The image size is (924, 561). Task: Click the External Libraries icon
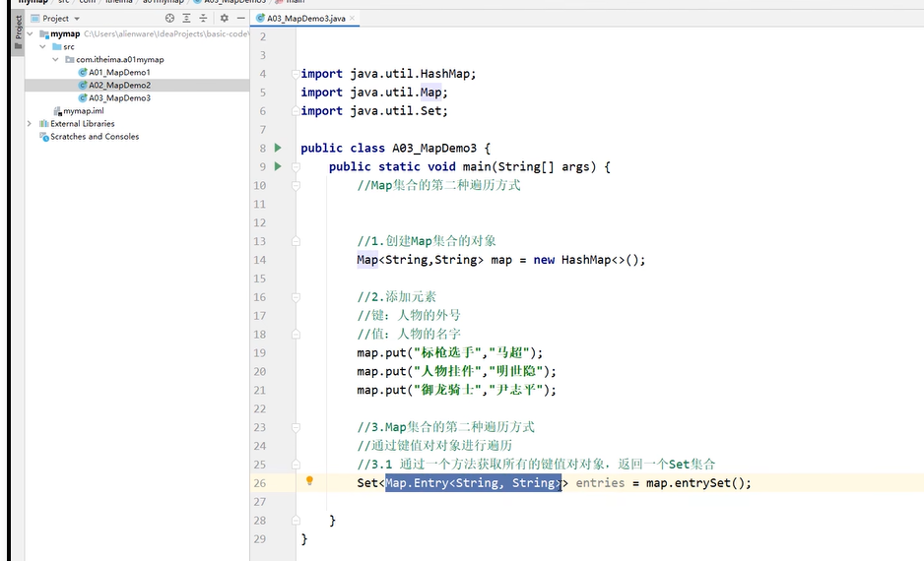click(43, 124)
